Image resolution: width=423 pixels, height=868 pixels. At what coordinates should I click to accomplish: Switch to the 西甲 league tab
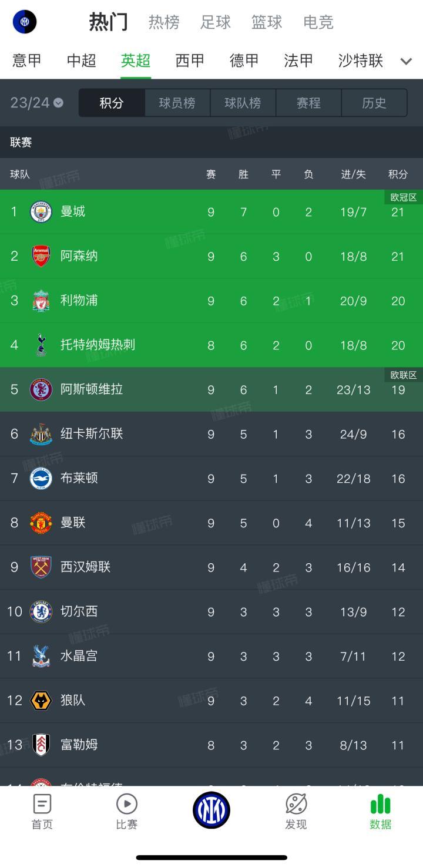tap(190, 60)
